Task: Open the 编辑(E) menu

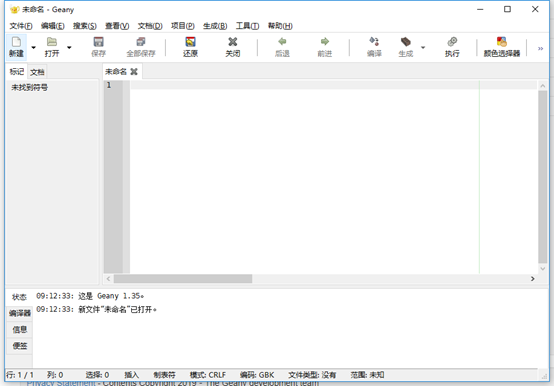Action: click(x=53, y=26)
